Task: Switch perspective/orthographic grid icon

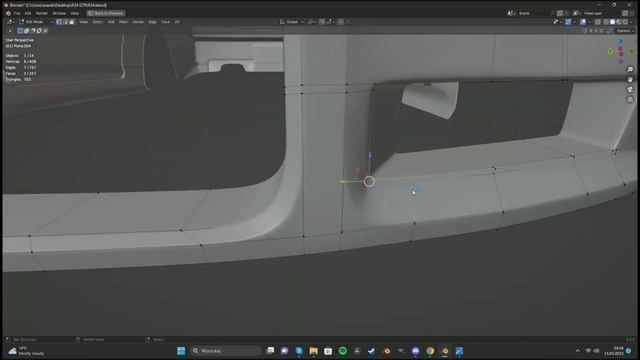Action: point(630,99)
